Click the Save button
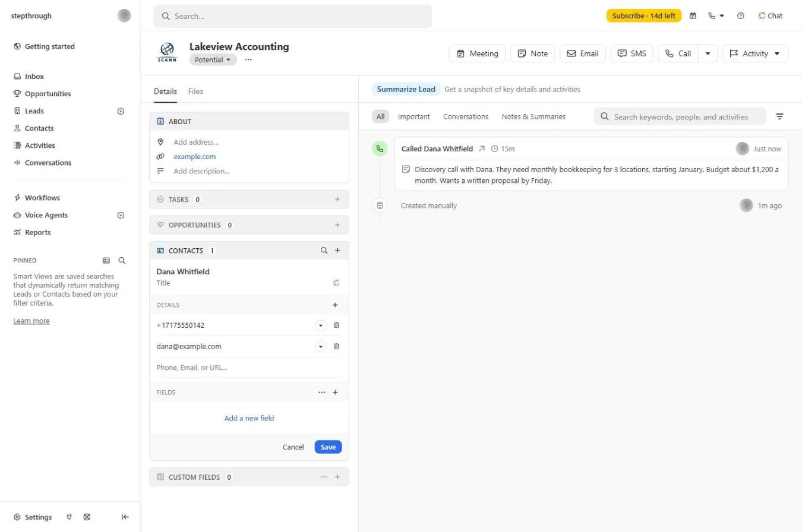The height and width of the screenshot is (532, 802). (x=328, y=447)
